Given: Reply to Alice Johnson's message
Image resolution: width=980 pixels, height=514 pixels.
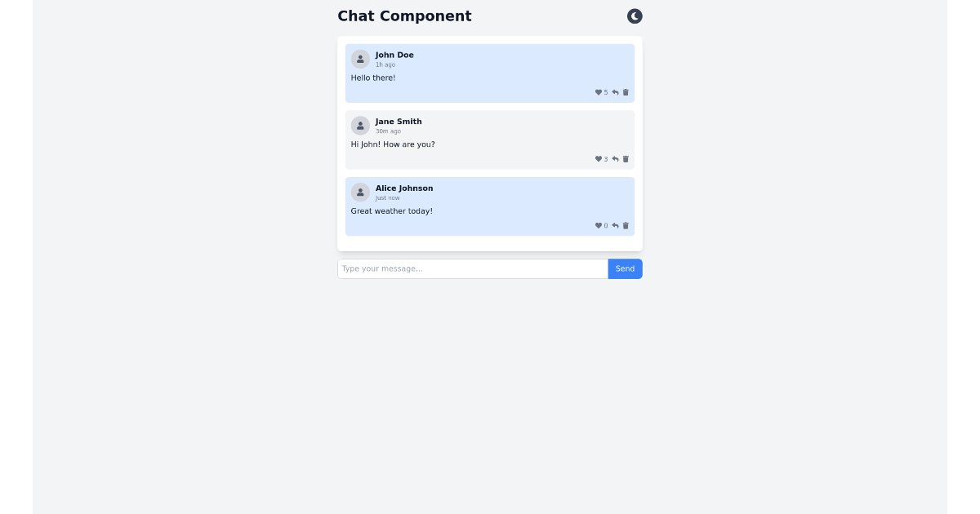Looking at the screenshot, I should point(615,226).
